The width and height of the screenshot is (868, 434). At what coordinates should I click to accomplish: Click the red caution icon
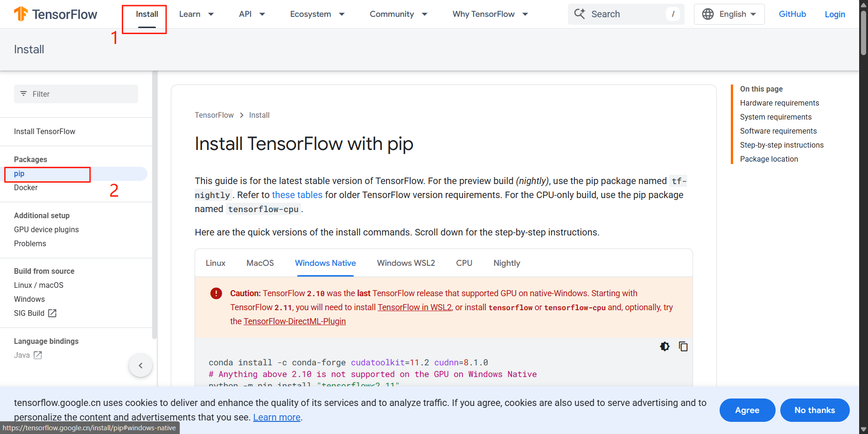[216, 293]
